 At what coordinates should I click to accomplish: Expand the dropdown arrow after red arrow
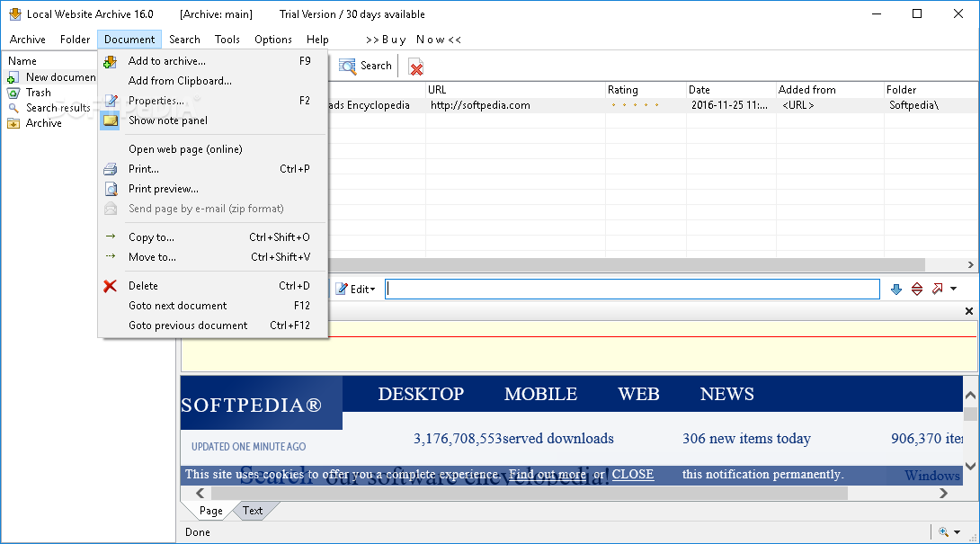pos(954,289)
